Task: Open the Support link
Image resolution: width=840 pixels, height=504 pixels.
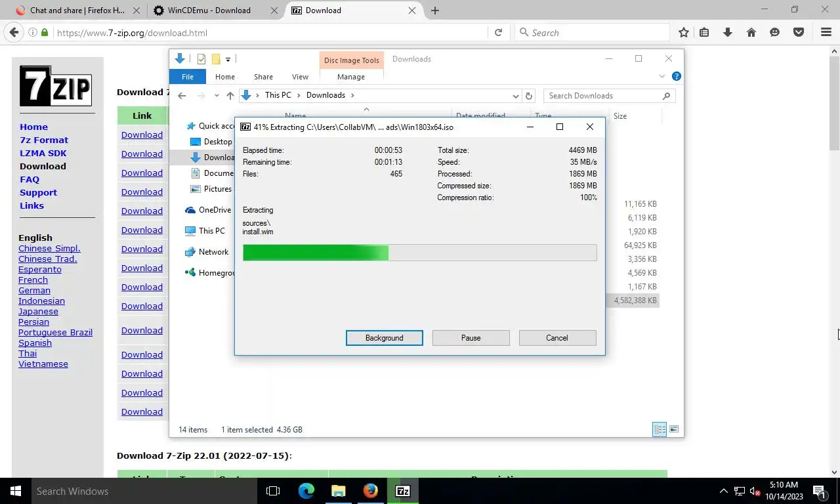Action: pos(38,192)
